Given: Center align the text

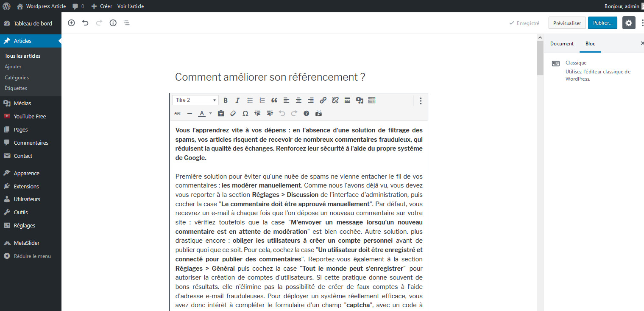Looking at the screenshot, I should click(x=298, y=100).
